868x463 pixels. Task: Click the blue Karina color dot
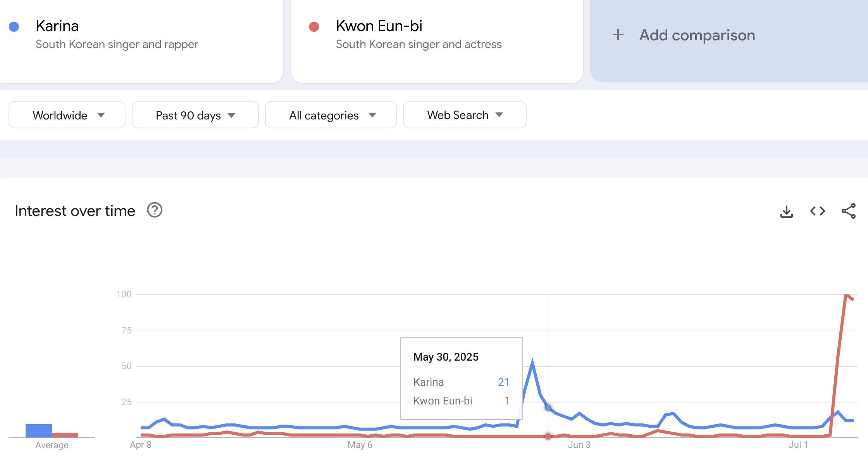[x=14, y=27]
